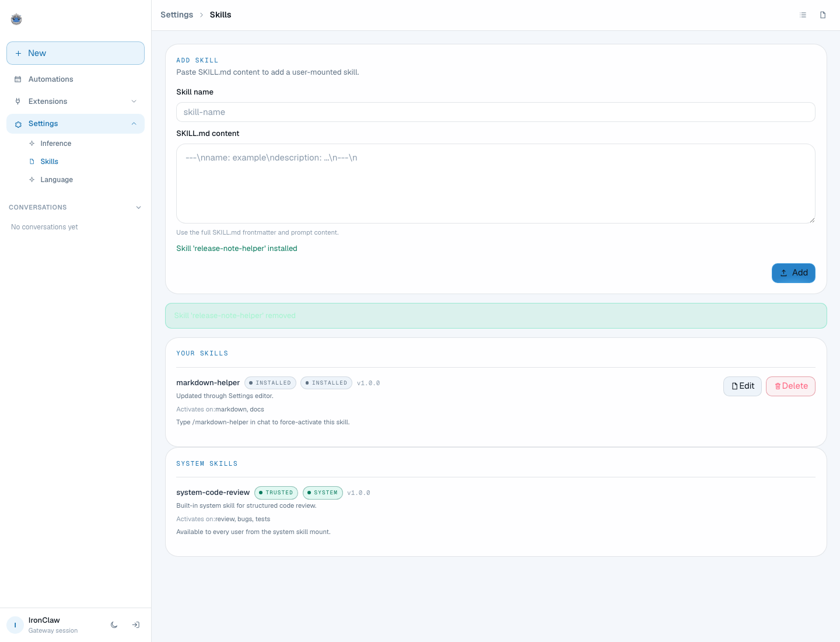Delete the markdown-helper skill
Image resolution: width=840 pixels, height=642 pixels.
pyautogui.click(x=790, y=386)
